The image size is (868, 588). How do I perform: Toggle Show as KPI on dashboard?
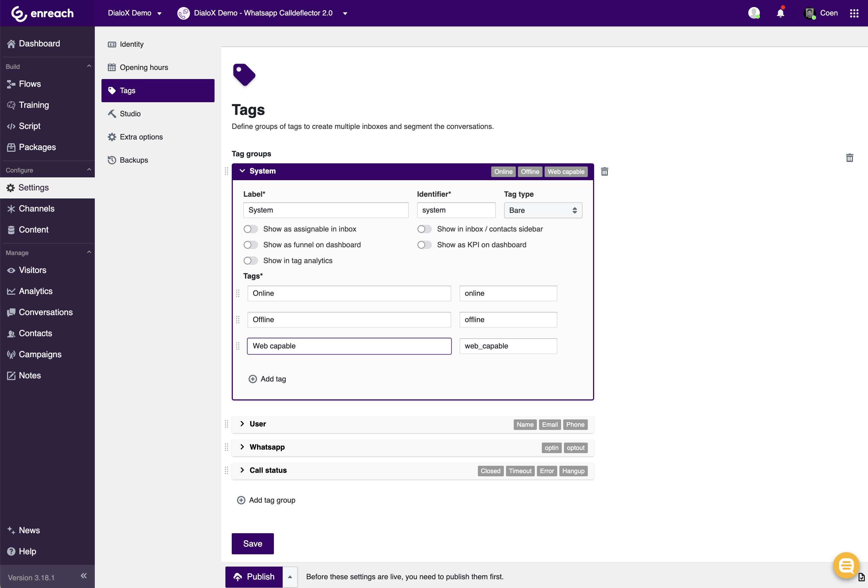[x=424, y=245]
